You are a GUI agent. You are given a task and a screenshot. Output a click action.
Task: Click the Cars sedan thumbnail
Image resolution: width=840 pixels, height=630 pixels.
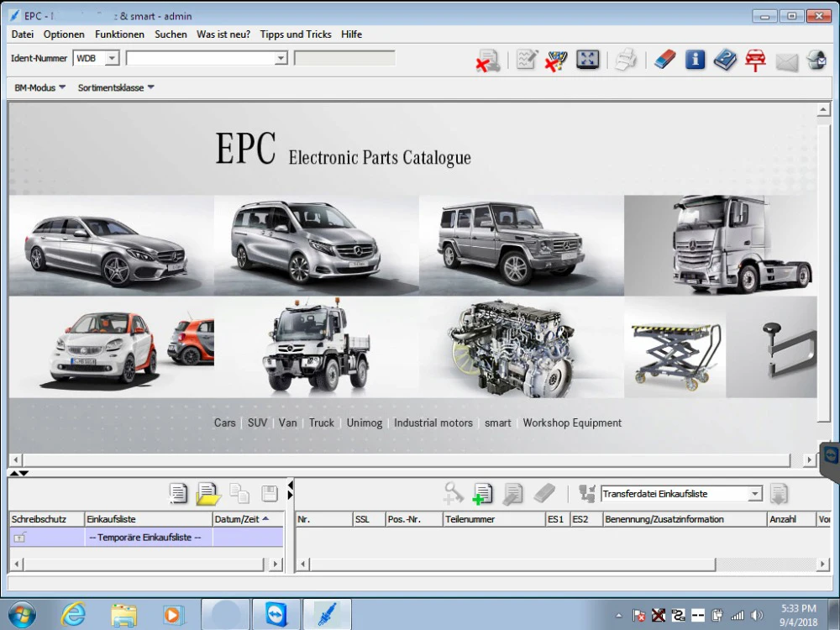click(x=112, y=245)
